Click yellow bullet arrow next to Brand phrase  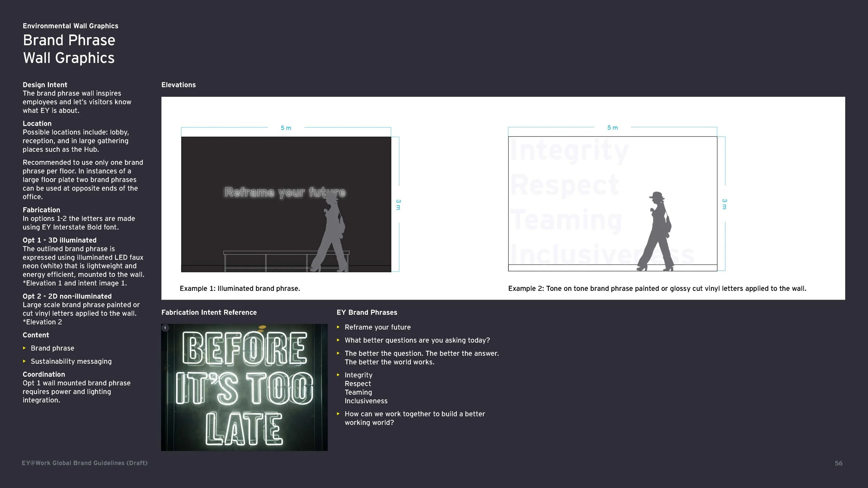point(24,348)
